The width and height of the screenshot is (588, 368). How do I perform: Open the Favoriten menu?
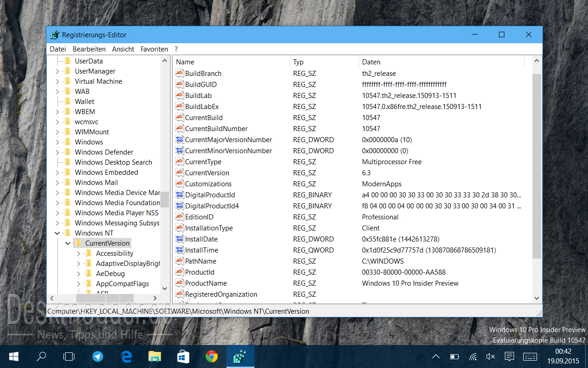coord(154,49)
